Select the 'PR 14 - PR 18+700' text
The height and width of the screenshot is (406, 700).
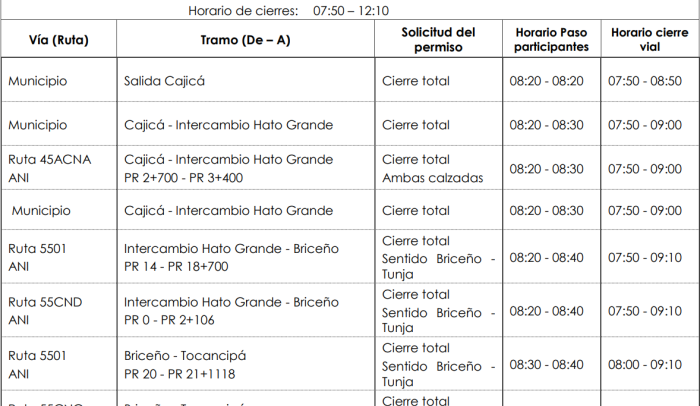(x=176, y=266)
